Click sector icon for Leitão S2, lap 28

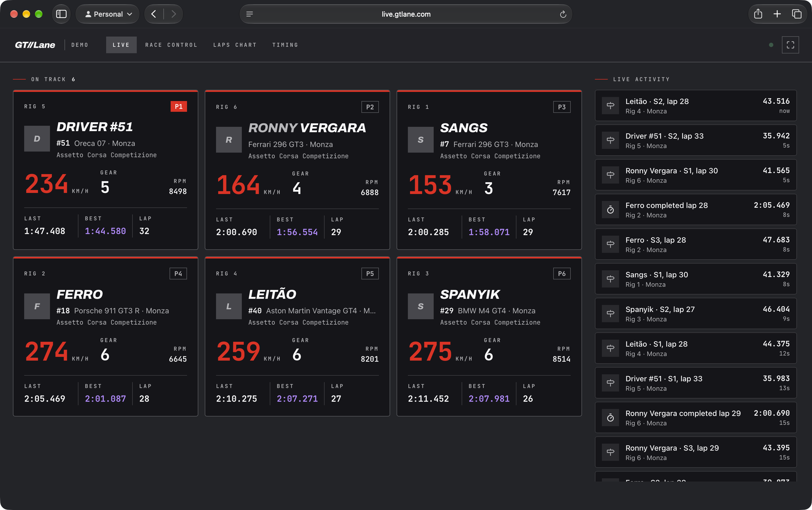tap(610, 106)
